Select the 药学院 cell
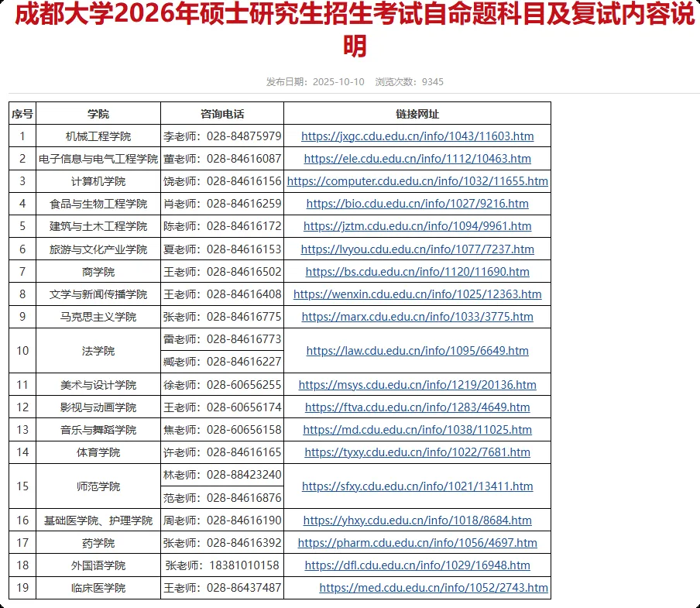700x608 pixels. tap(98, 543)
